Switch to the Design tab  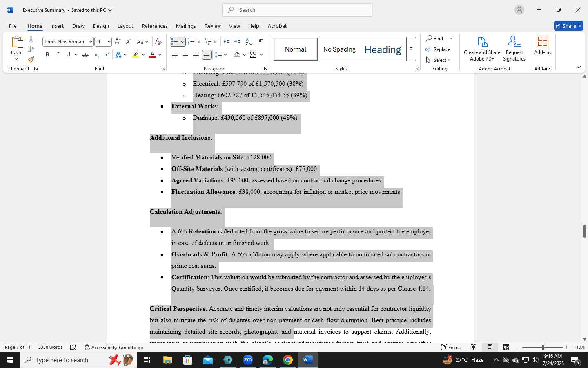(101, 26)
